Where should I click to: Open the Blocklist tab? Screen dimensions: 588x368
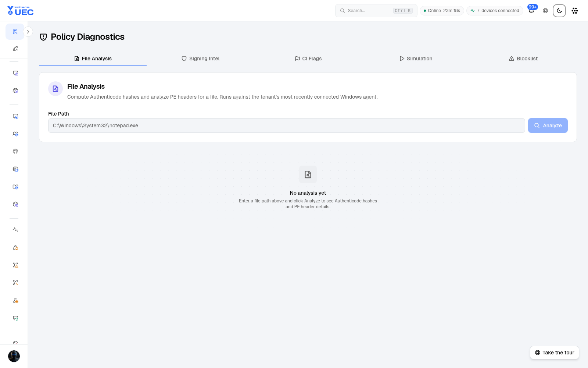[x=523, y=59]
